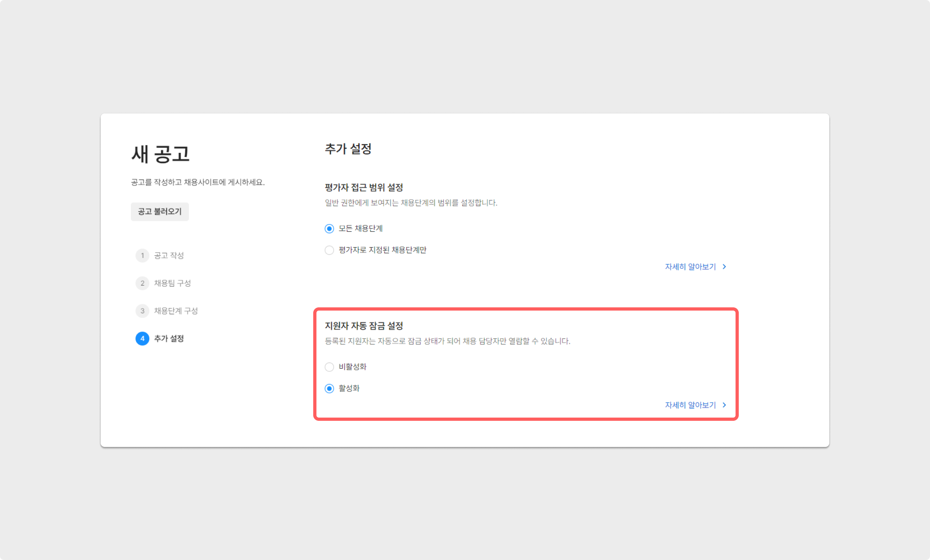
Task: Select 평가자로 지정된 채용단계만 radio option
Action: click(329, 250)
